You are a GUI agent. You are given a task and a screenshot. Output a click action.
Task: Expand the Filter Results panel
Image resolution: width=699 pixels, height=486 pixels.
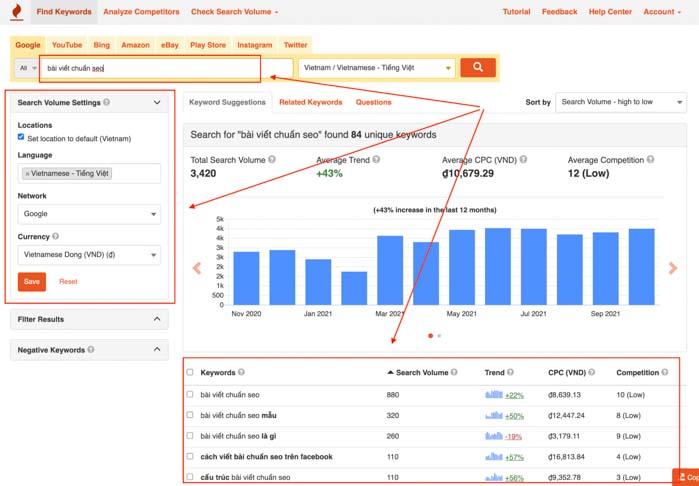tap(157, 319)
